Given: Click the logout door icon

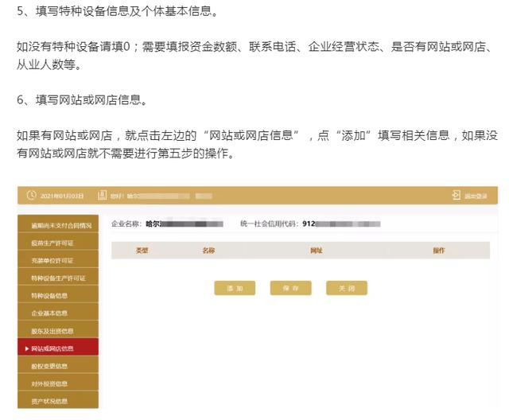Looking at the screenshot, I should tap(456, 196).
